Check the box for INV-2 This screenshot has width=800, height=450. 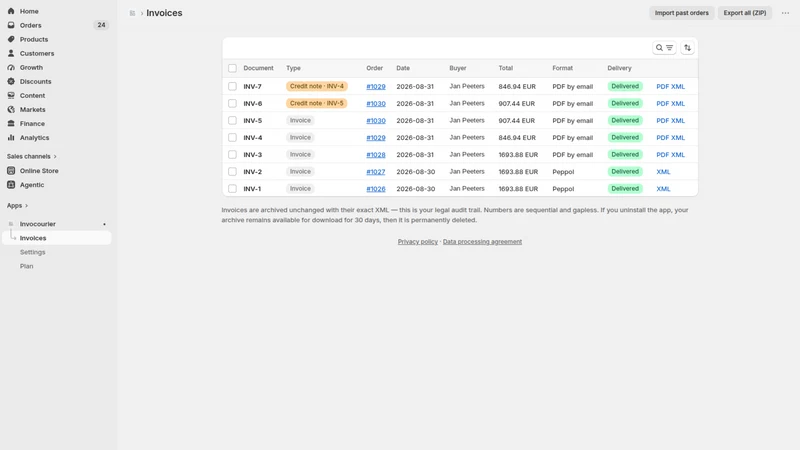click(x=232, y=171)
